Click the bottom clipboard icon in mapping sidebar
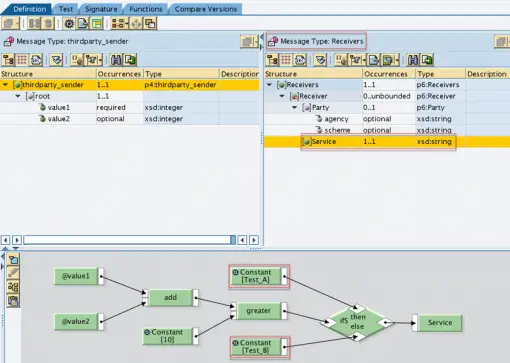The height and width of the screenshot is (363, 510). tap(13, 301)
